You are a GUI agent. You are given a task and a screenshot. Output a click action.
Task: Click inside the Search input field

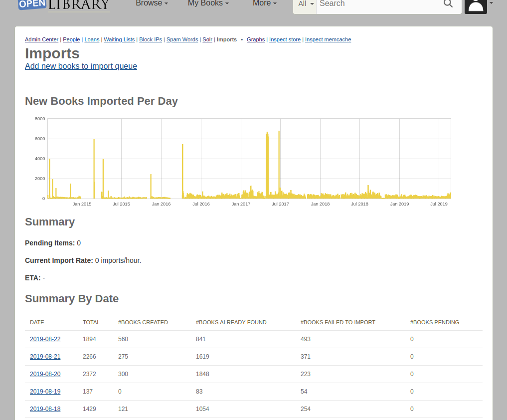point(379,5)
